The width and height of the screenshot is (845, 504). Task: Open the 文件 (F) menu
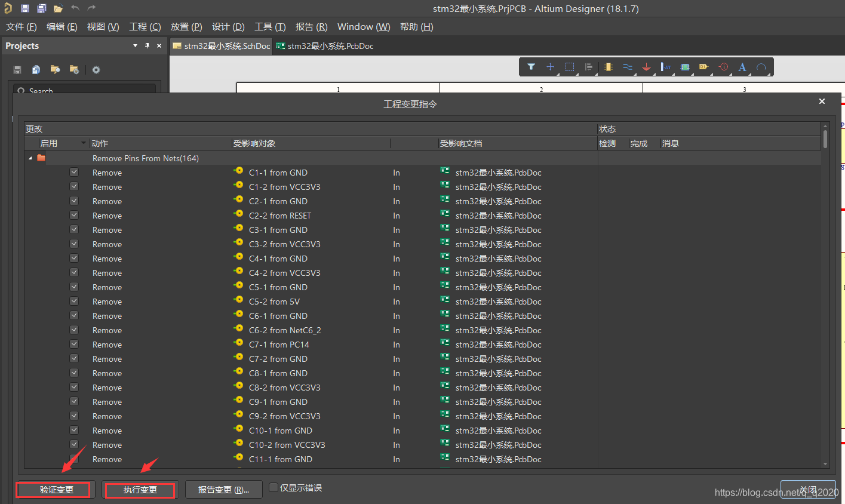[x=21, y=27]
